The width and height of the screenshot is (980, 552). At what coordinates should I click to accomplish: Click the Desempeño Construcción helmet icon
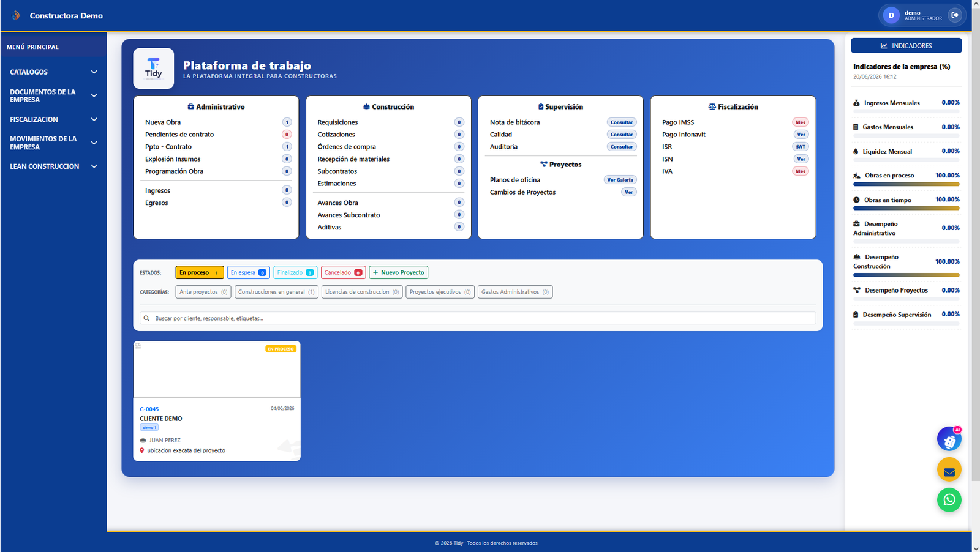[857, 257]
